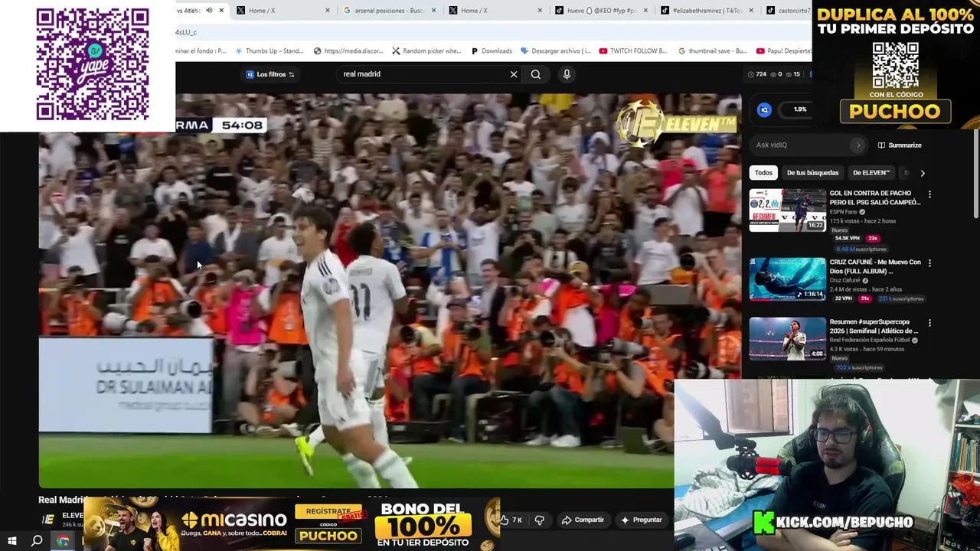This screenshot has height=551, width=980.
Task: Open the Windows Start menu
Action: pyautogui.click(x=12, y=540)
